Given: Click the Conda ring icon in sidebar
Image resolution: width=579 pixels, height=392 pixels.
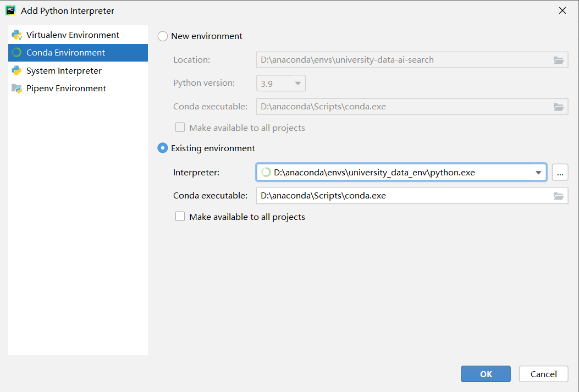Looking at the screenshot, I should pos(16,53).
